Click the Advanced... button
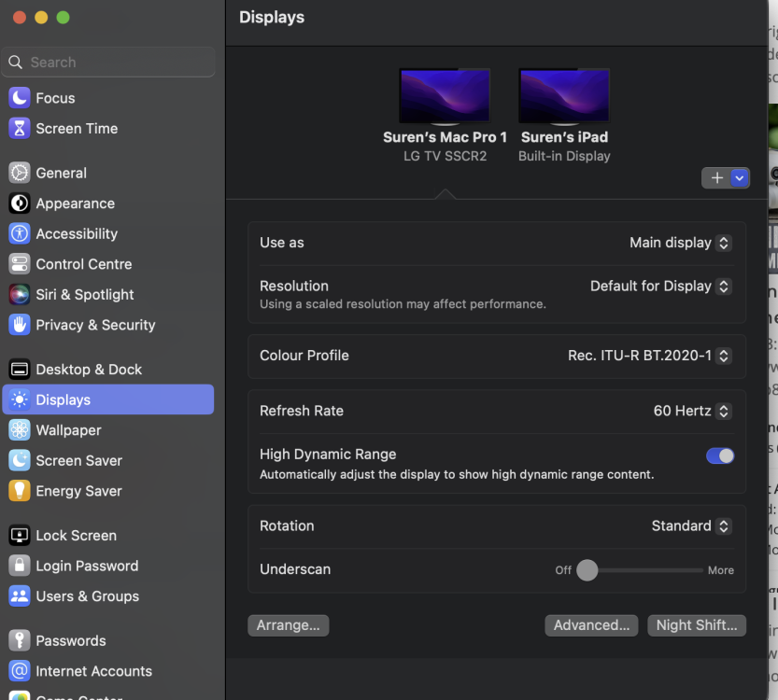This screenshot has width=778, height=700. coord(591,625)
